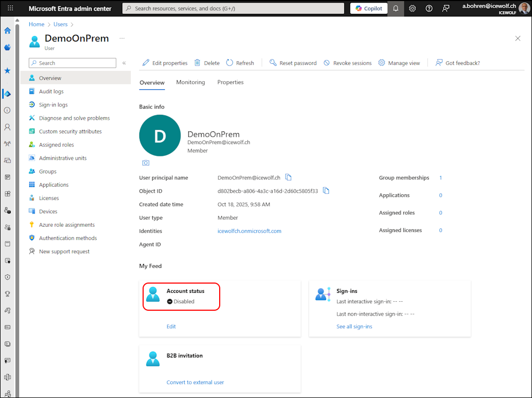Open the app launcher waffle icon

[10, 9]
